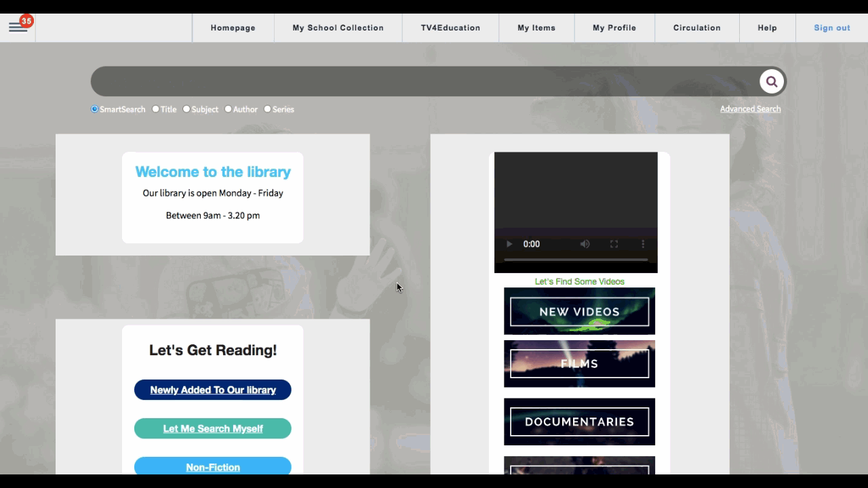Go to My School Collection
Screen dimensions: 868x488
(338, 28)
